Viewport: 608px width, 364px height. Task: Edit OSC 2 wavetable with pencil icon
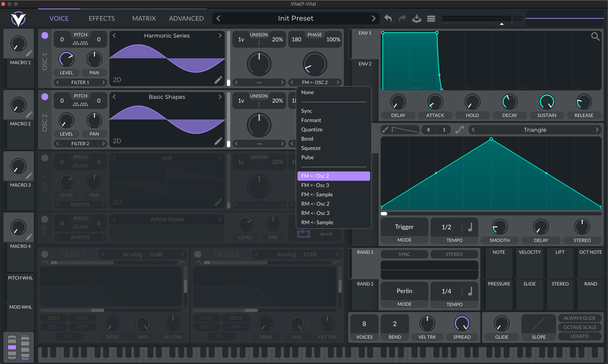[x=218, y=141]
